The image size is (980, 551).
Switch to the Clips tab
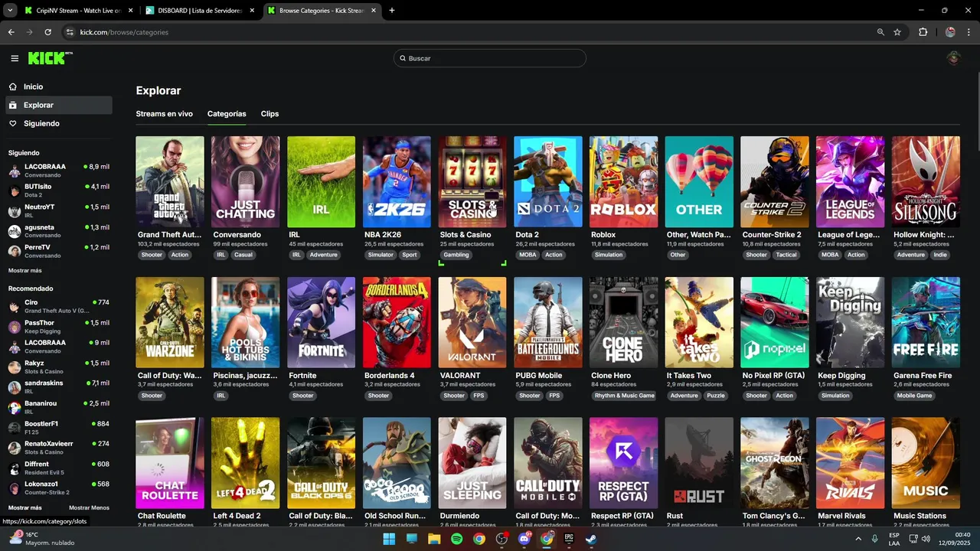pyautogui.click(x=269, y=114)
